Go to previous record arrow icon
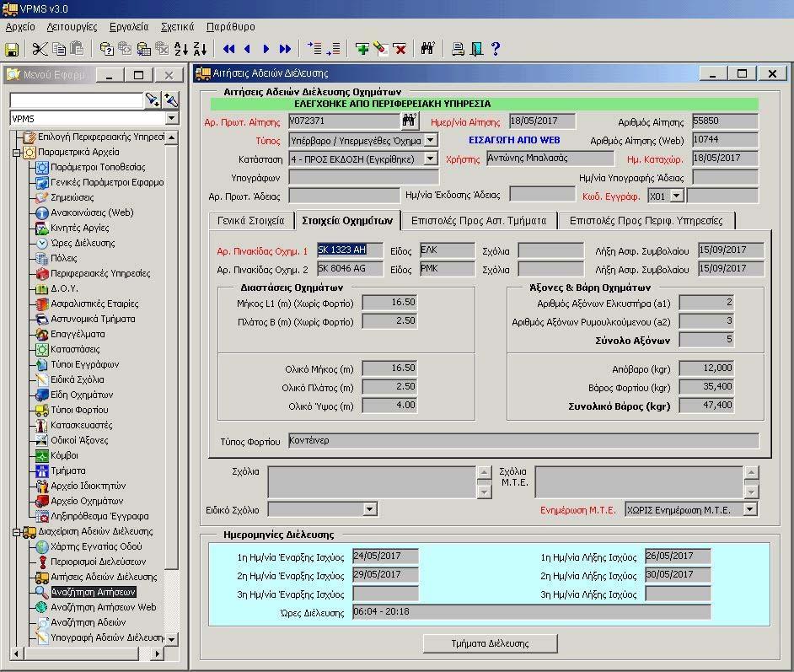 coord(247,49)
